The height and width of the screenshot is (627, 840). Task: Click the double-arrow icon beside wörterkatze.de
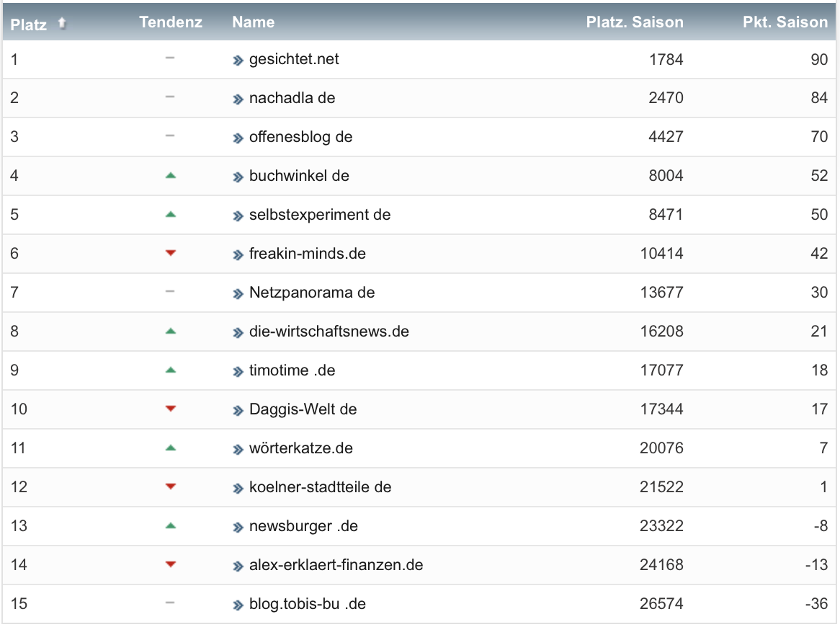pyautogui.click(x=238, y=450)
